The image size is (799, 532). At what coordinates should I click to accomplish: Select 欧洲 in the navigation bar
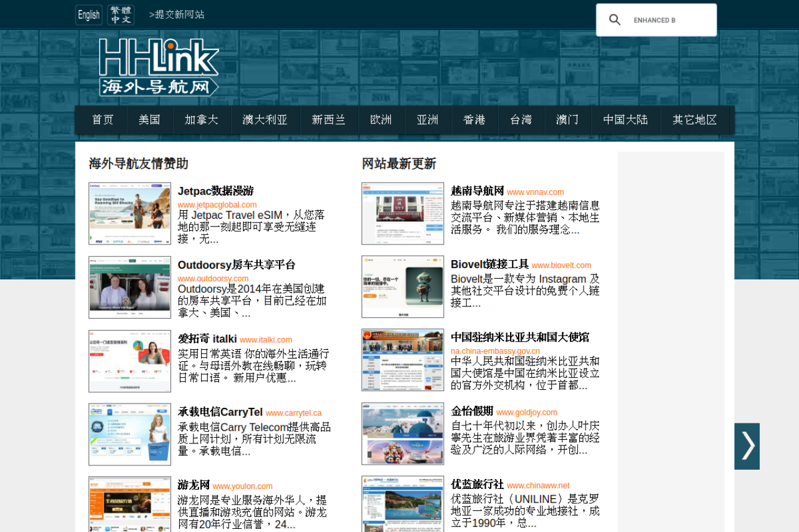click(381, 120)
